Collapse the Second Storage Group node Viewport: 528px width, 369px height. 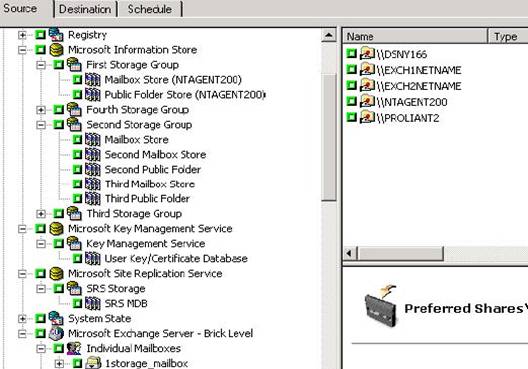(x=41, y=125)
